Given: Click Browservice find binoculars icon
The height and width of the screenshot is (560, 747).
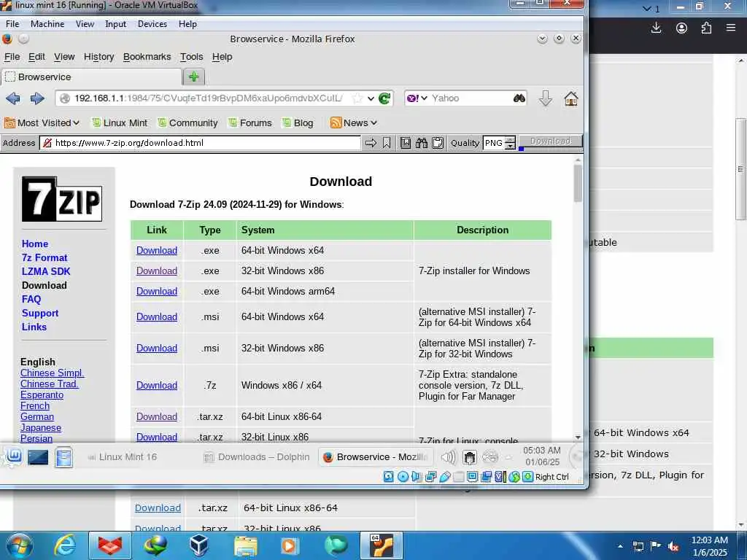Looking at the screenshot, I should pyautogui.click(x=421, y=143).
